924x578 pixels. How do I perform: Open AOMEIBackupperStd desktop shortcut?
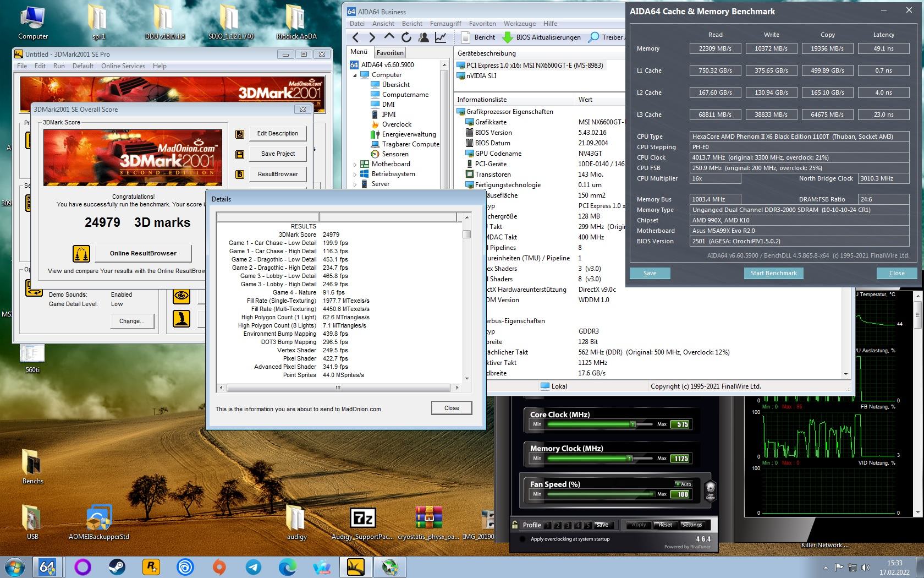tap(99, 523)
